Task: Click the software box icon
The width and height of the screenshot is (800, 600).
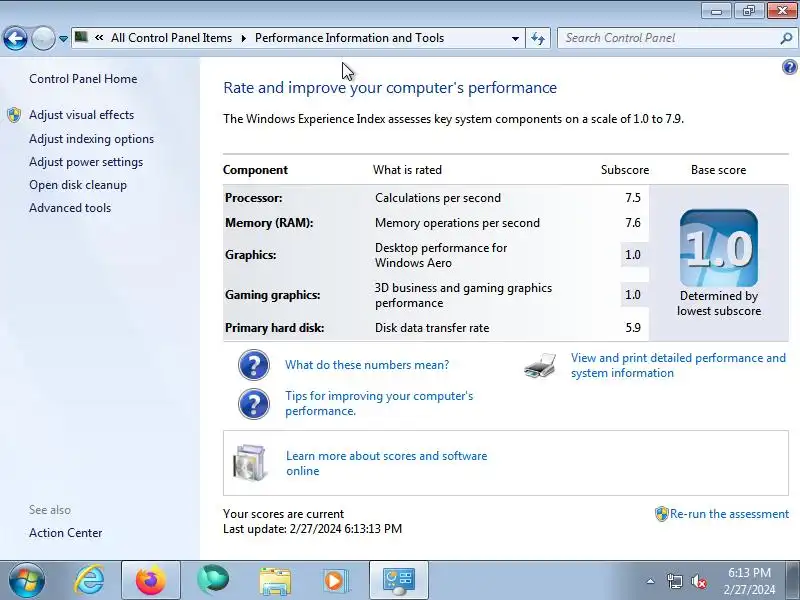Action: [x=249, y=463]
